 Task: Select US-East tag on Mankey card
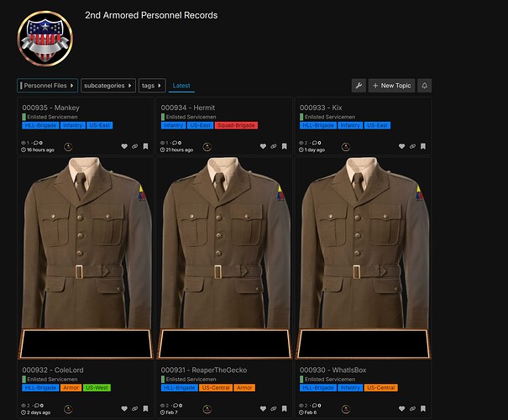tap(100, 125)
